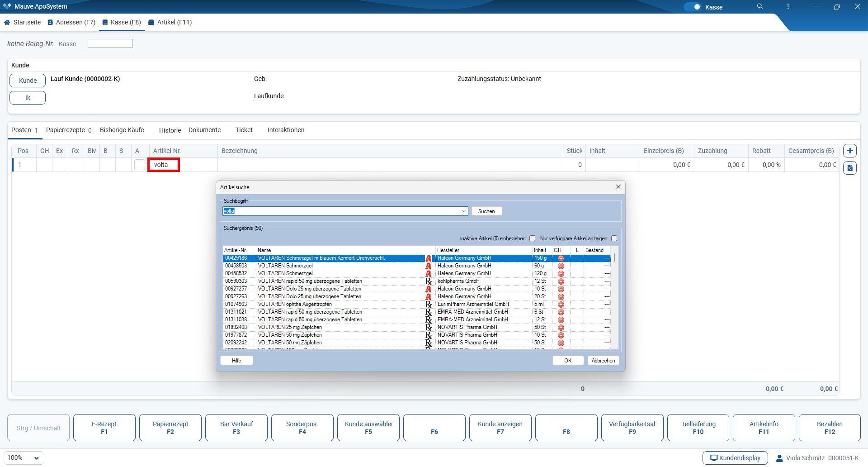This screenshot has height=467, width=868.
Task: Enable Inaktive Artikel einbeziehen checkbox
Action: pyautogui.click(x=533, y=238)
